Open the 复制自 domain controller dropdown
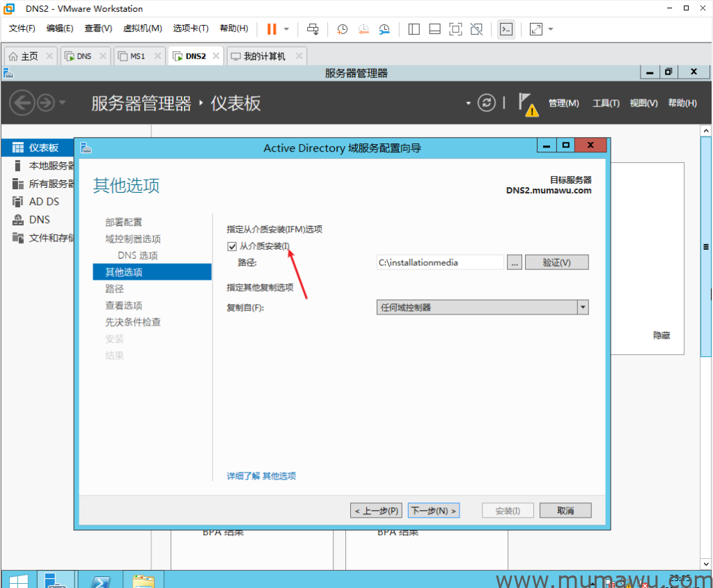Screen dimensions: 713x588 (x=582, y=307)
